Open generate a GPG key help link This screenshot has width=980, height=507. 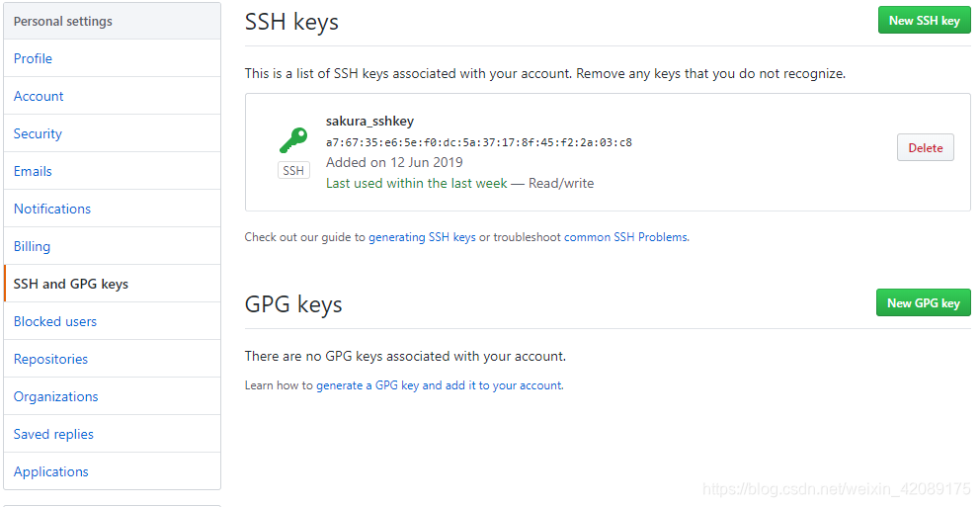click(440, 385)
